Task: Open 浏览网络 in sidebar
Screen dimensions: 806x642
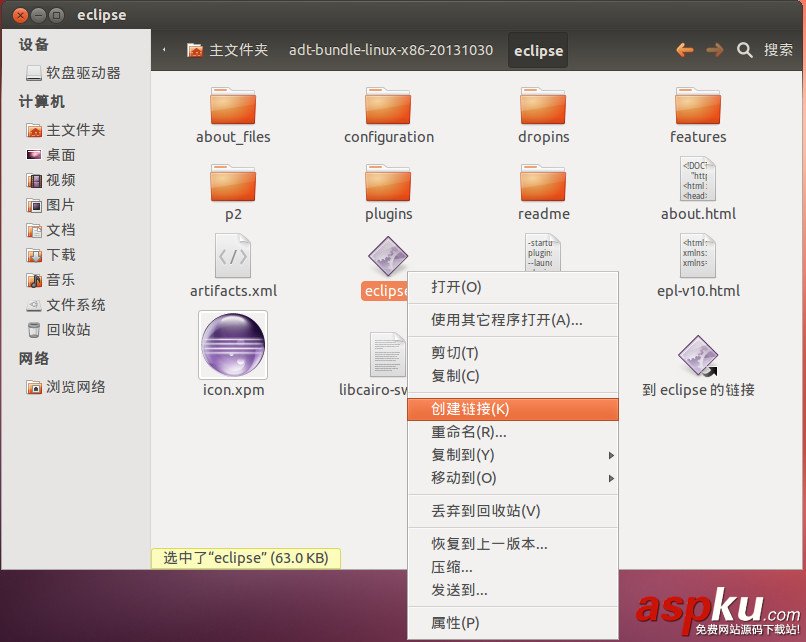Action: (65, 387)
